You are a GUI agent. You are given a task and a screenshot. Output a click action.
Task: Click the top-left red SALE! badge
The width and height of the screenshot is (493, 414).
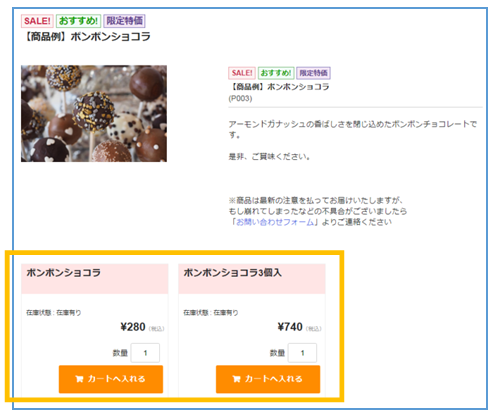(x=37, y=21)
